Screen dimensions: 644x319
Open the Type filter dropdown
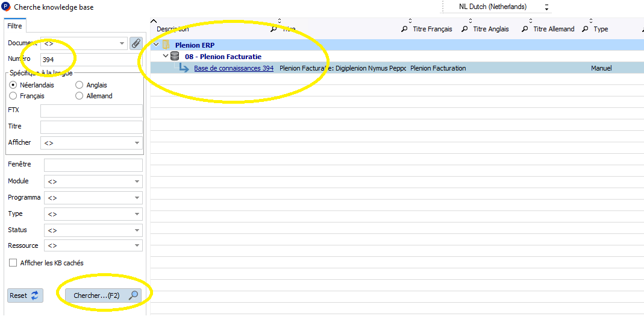tap(93, 213)
